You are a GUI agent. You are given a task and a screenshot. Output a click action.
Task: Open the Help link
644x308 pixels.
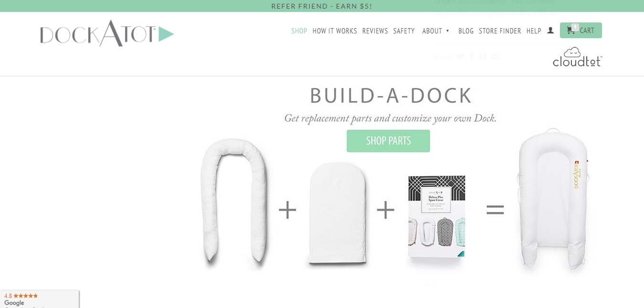[x=534, y=31]
